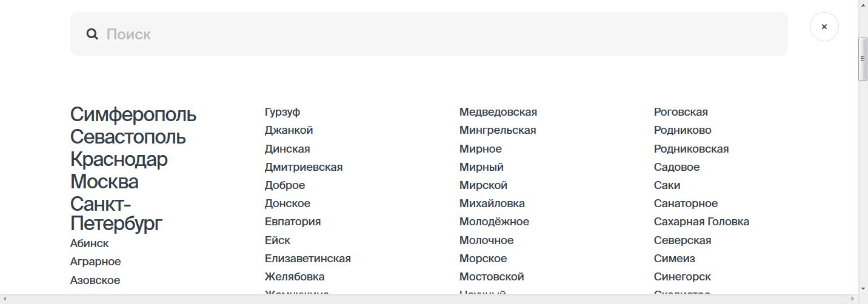Click the Михайловка link

pyautogui.click(x=492, y=203)
